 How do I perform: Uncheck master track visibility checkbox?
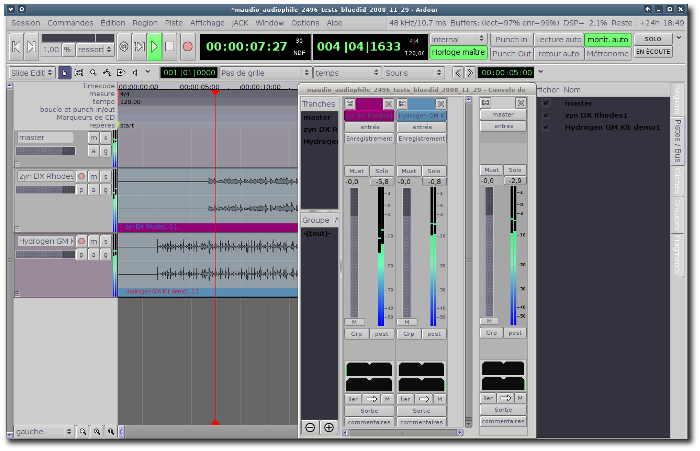coord(545,103)
